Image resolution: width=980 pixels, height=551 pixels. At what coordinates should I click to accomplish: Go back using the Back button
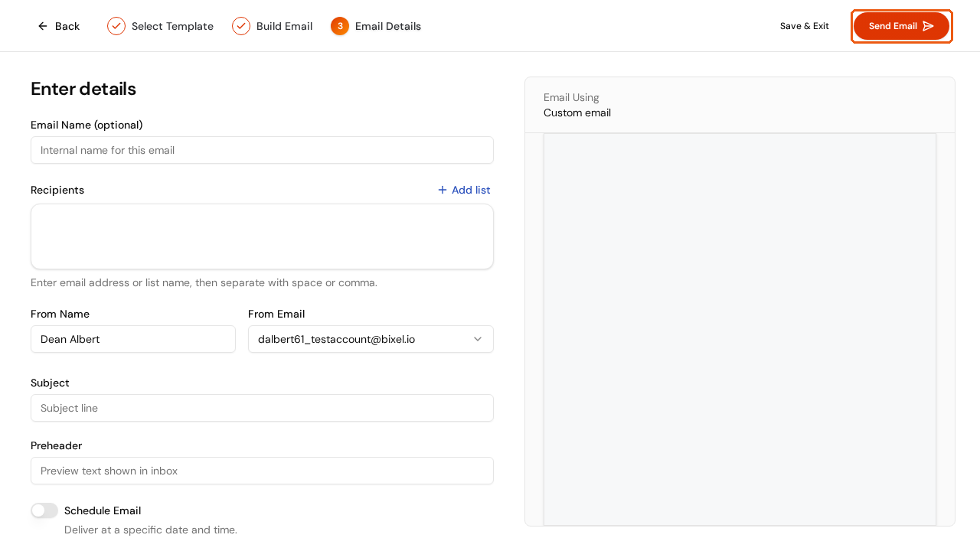(x=58, y=26)
